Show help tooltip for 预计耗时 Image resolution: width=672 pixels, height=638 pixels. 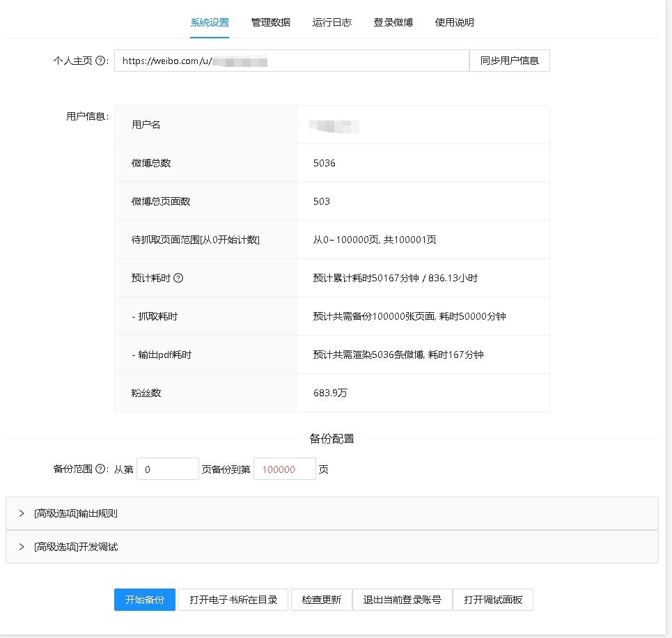coord(178,278)
